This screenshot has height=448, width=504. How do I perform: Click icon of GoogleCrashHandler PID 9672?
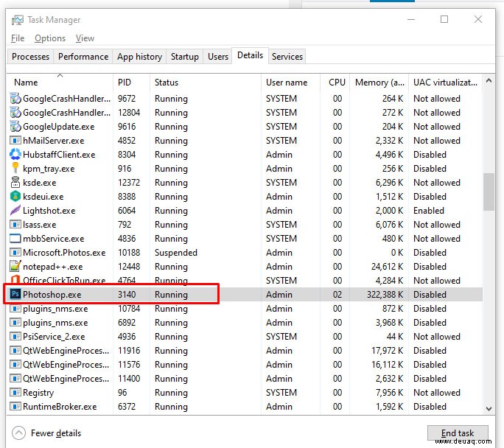tap(15, 99)
